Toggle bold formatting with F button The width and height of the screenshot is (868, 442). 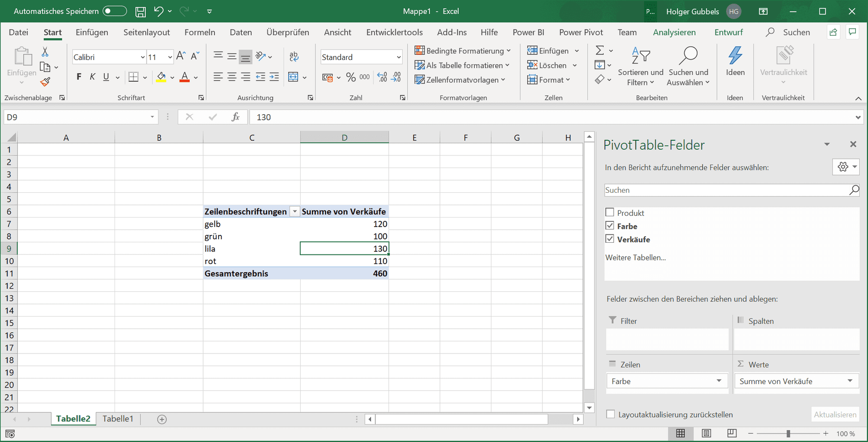tap(79, 77)
